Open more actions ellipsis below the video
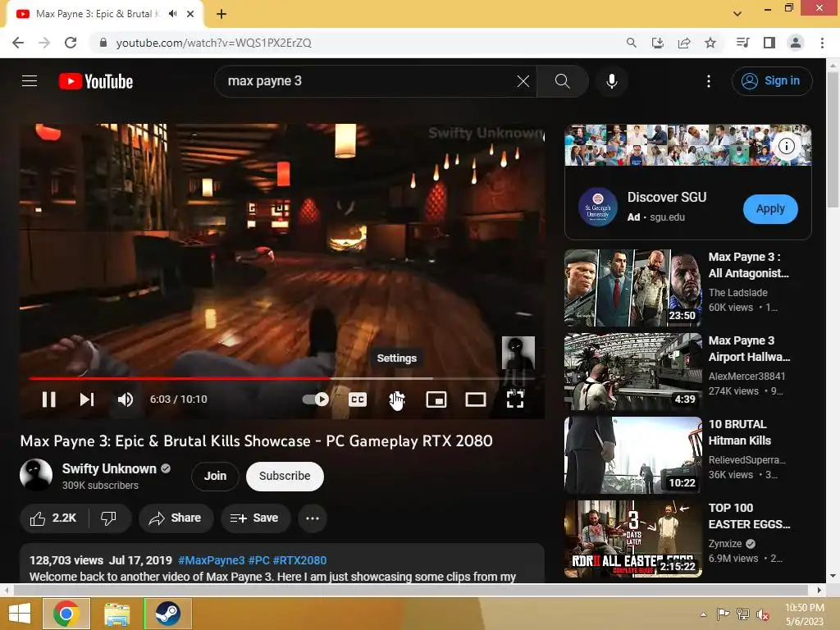 (313, 518)
